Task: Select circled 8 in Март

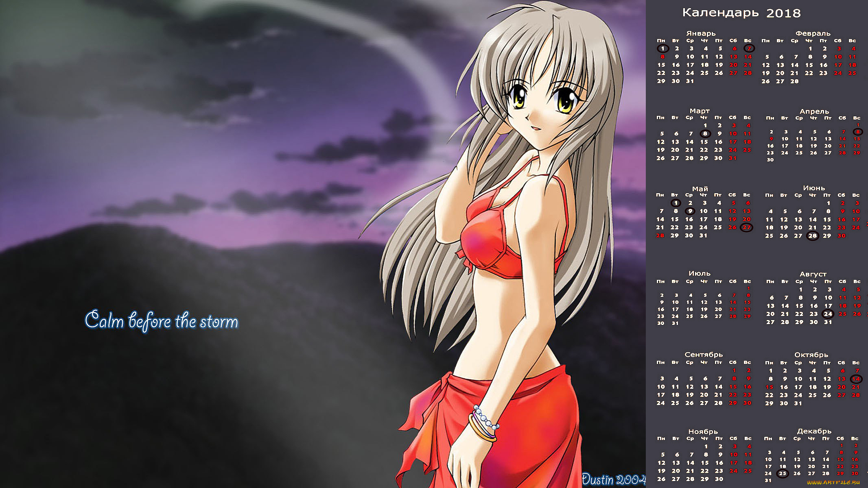Action: tap(705, 133)
